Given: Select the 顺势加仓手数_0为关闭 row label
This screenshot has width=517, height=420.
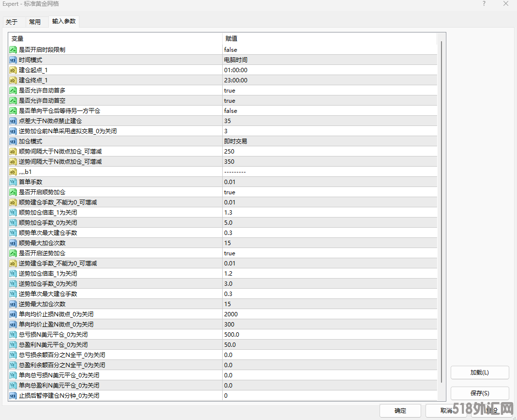Looking at the screenshot, I should click(x=48, y=223).
